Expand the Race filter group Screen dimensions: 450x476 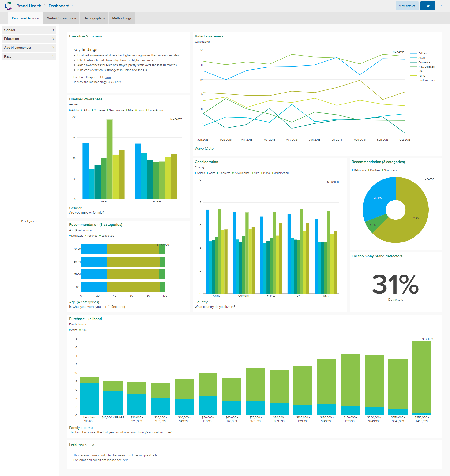click(29, 56)
